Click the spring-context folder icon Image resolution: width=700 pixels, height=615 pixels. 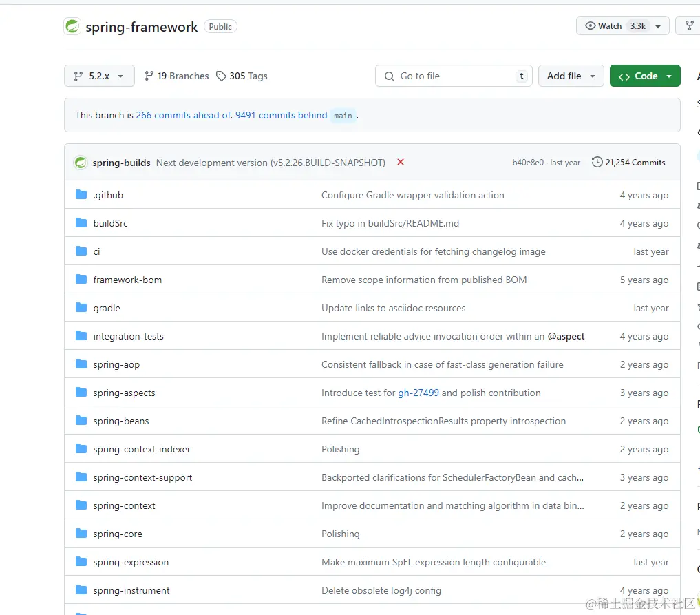pyautogui.click(x=81, y=505)
